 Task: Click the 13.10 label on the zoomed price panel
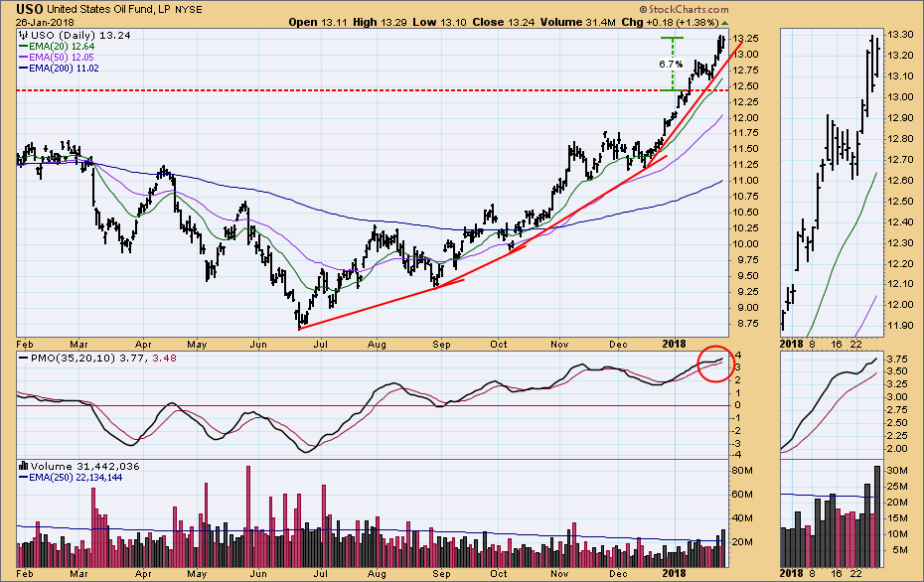(x=900, y=76)
